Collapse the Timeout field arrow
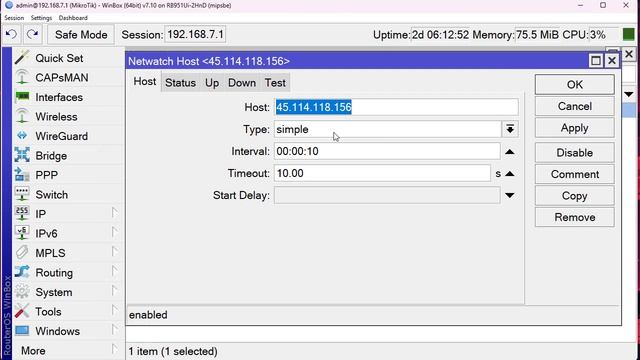The height and width of the screenshot is (360, 640). coord(509,174)
